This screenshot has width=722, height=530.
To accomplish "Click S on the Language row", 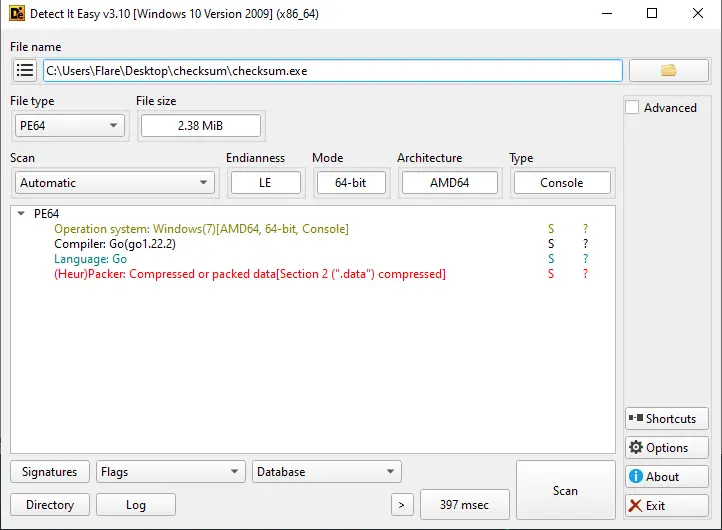I will tap(551, 259).
